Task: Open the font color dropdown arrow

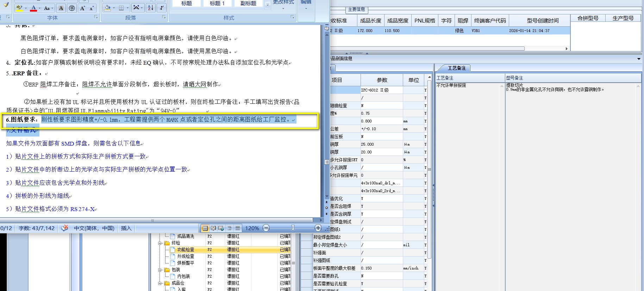Action: click(39, 8)
